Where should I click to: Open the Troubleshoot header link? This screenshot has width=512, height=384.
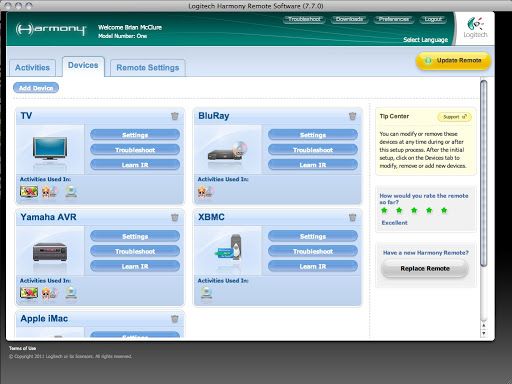pyautogui.click(x=304, y=19)
